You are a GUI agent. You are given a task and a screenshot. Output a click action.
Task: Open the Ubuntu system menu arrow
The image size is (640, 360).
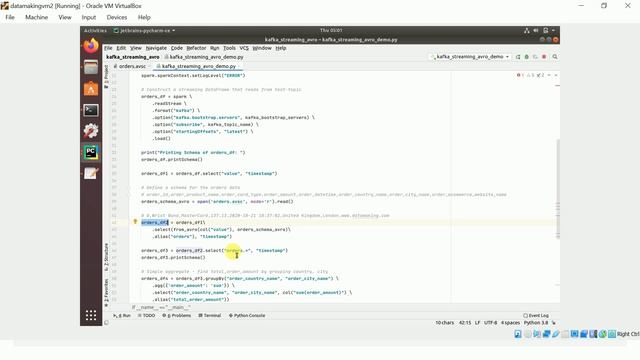pyautogui.click(x=553, y=30)
